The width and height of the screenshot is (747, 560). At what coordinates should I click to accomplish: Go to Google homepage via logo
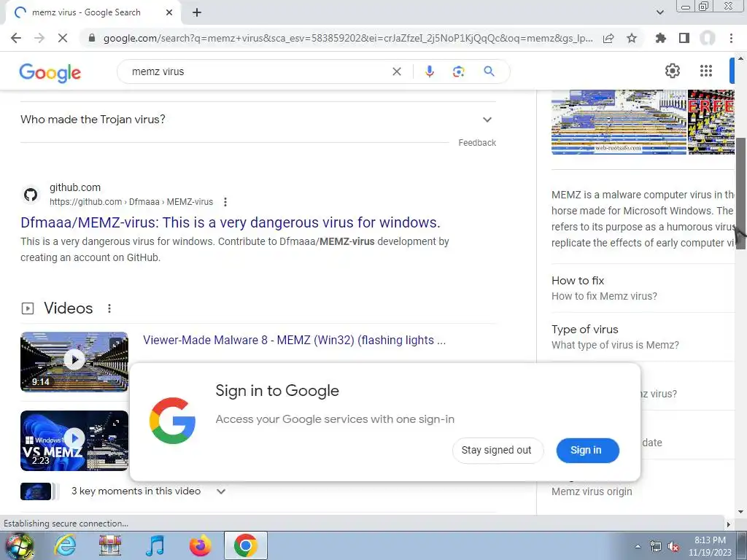click(50, 72)
